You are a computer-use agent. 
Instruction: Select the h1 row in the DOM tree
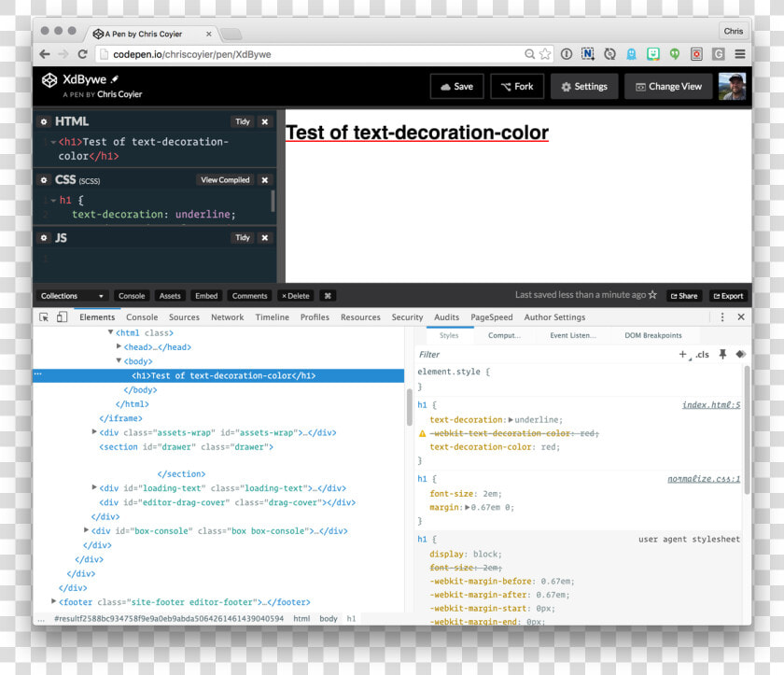pyautogui.click(x=218, y=375)
